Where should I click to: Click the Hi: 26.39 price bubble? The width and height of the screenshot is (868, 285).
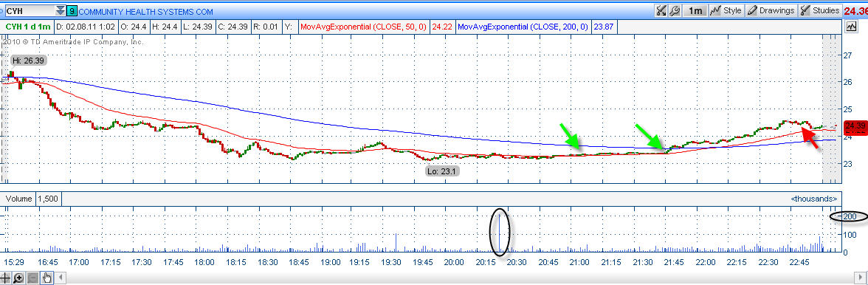[28, 61]
